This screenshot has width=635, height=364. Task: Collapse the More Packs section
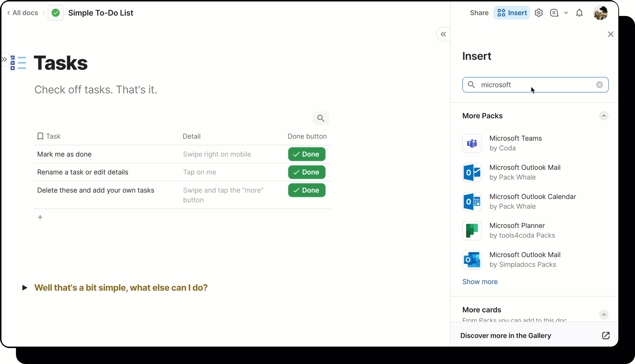(x=604, y=116)
